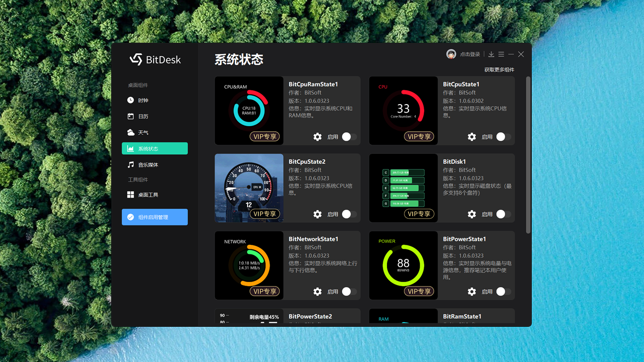Click the scrollbar on the right edge
This screenshot has height=362, width=644.
528,151
